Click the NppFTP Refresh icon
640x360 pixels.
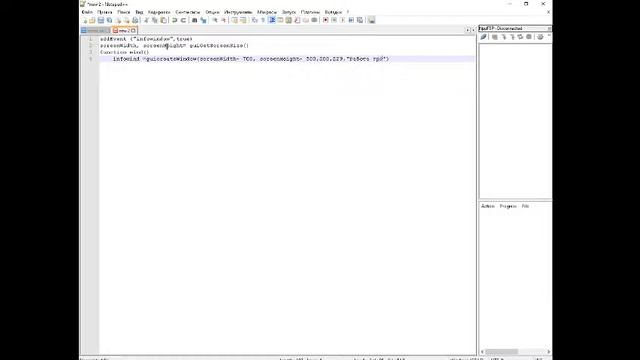[x=520, y=37]
